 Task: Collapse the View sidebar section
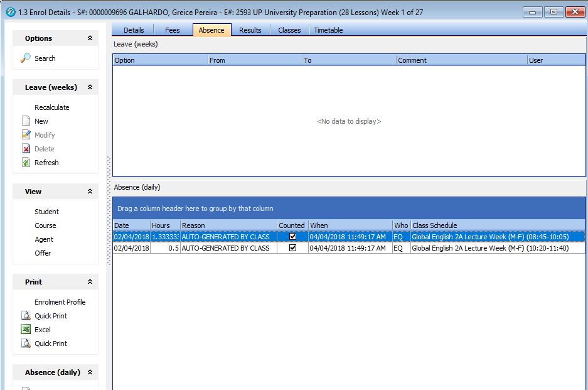click(x=90, y=192)
